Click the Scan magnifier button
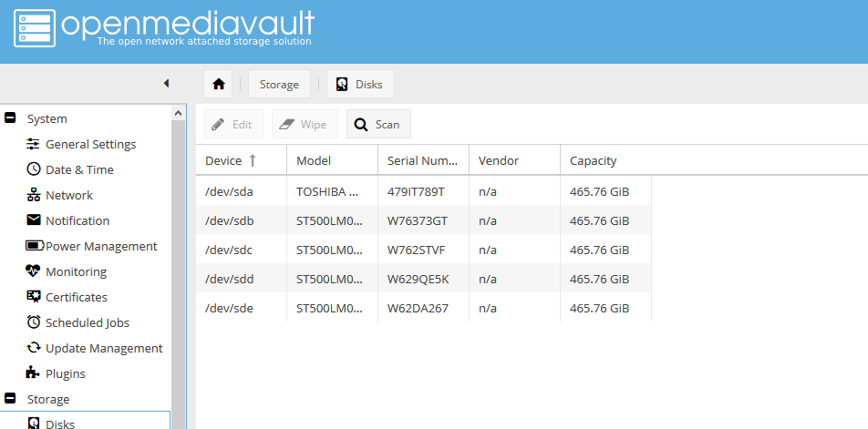868x429 pixels. [378, 125]
